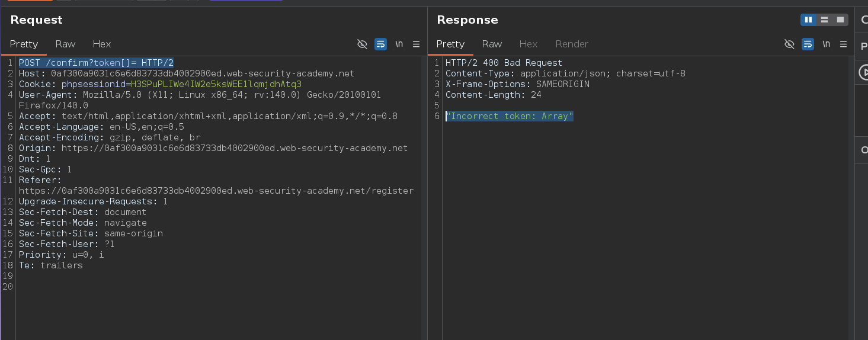Click the POST /confirm?token[]= request line
The height and width of the screenshot is (340, 868).
[96, 63]
